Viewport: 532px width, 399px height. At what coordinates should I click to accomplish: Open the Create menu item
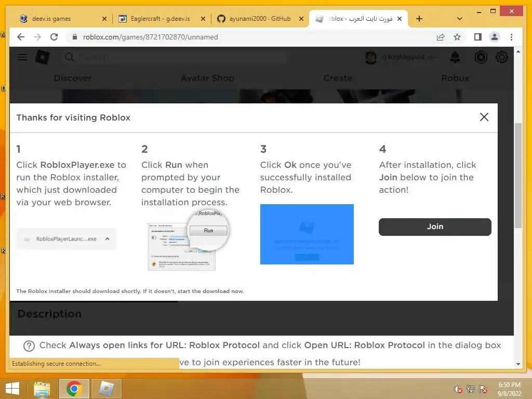click(338, 78)
